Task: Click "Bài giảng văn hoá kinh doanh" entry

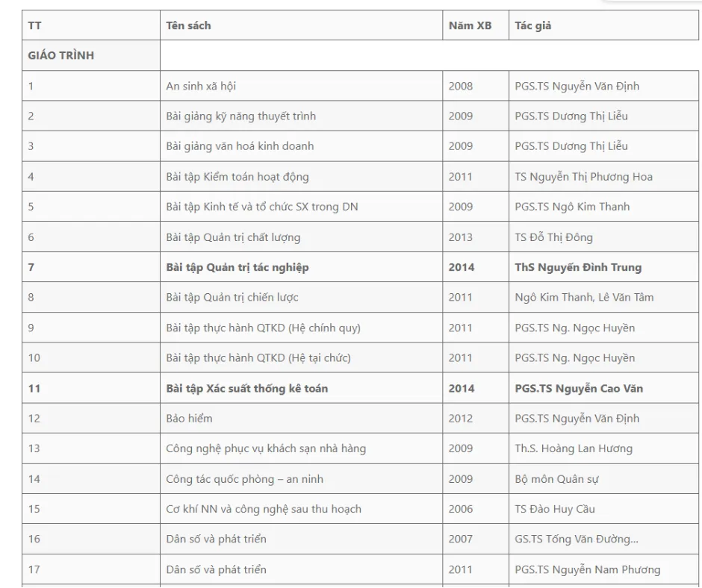Action: (240, 146)
